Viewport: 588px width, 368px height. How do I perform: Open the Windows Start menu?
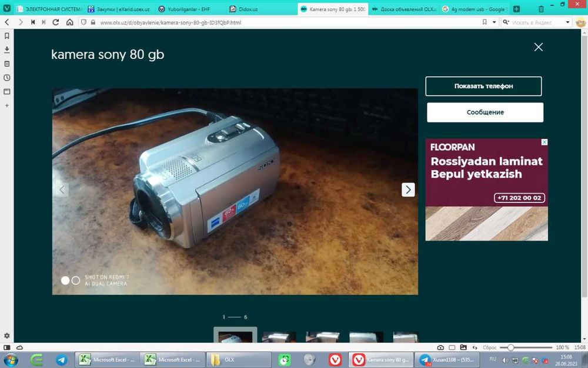10,360
